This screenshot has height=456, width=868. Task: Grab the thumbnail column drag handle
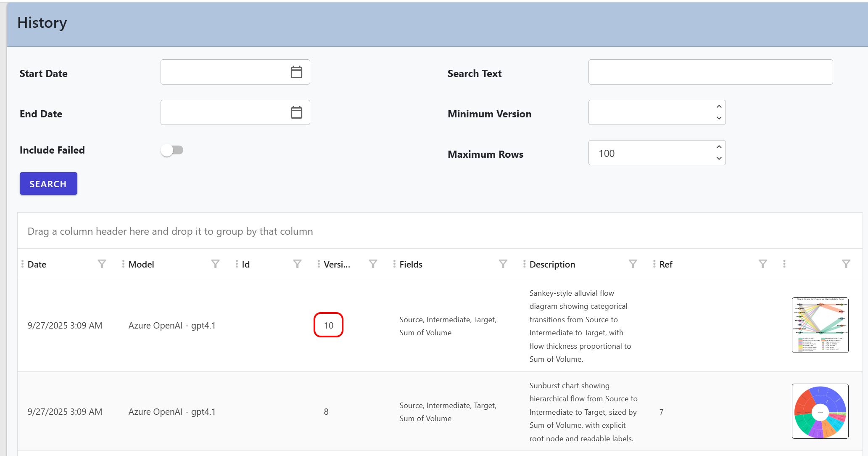click(784, 264)
